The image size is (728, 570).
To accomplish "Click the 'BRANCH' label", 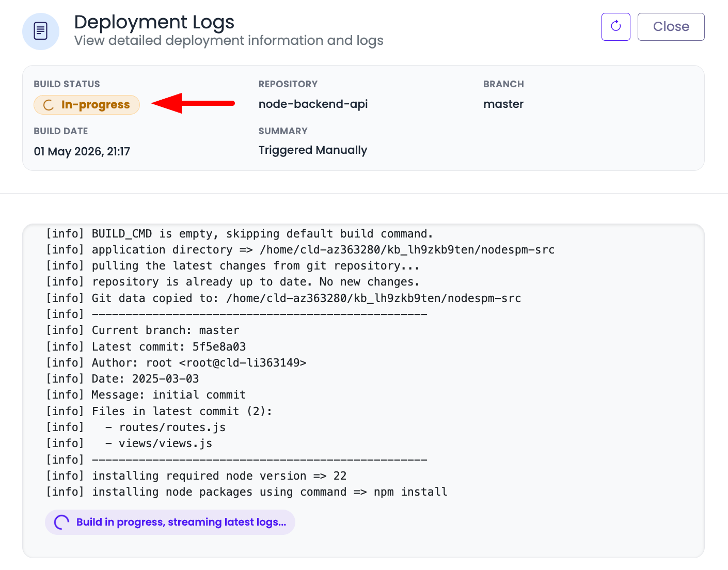I will [503, 84].
